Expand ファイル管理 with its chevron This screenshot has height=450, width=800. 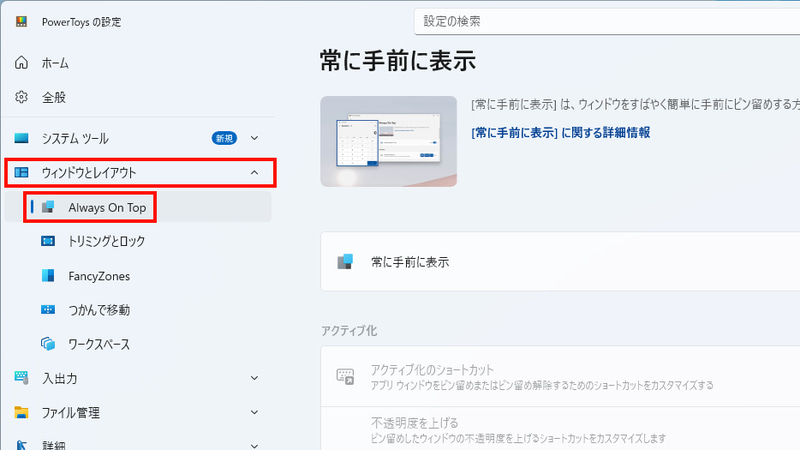[254, 412]
